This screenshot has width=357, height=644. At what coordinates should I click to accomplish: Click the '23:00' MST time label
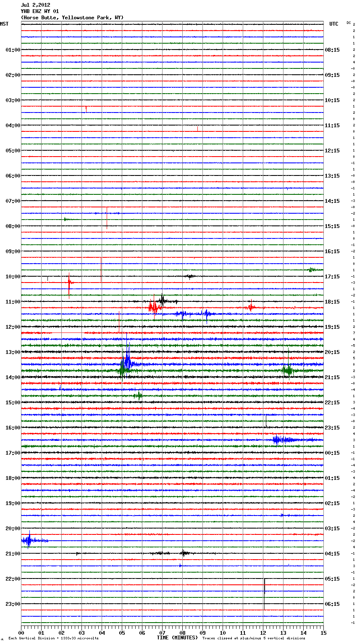tap(13, 604)
